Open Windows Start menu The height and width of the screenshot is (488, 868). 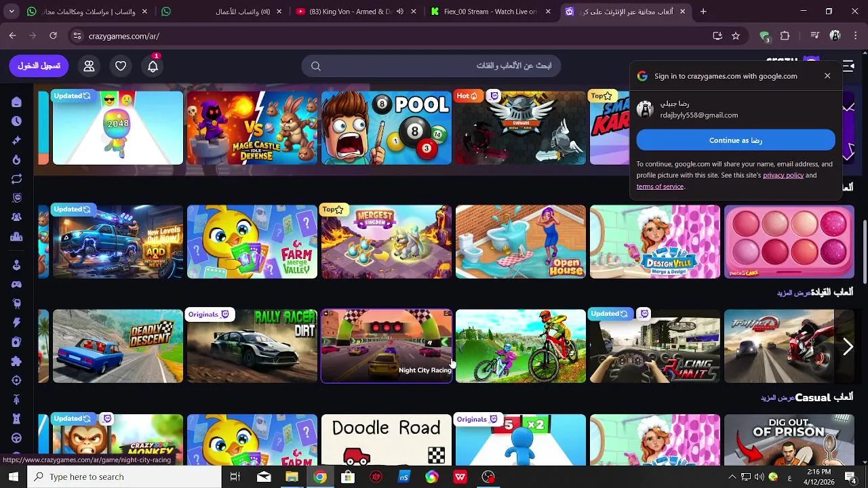tap(14, 477)
